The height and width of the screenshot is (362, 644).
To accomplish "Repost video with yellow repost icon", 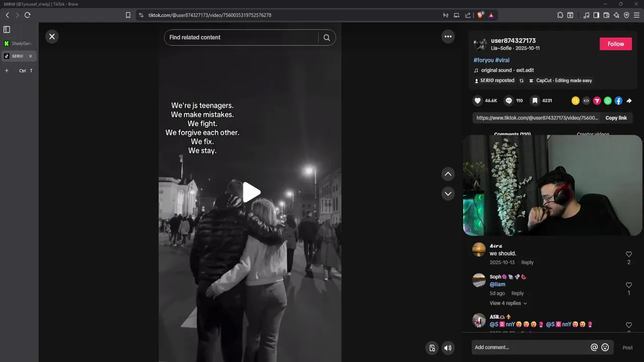I will (576, 101).
